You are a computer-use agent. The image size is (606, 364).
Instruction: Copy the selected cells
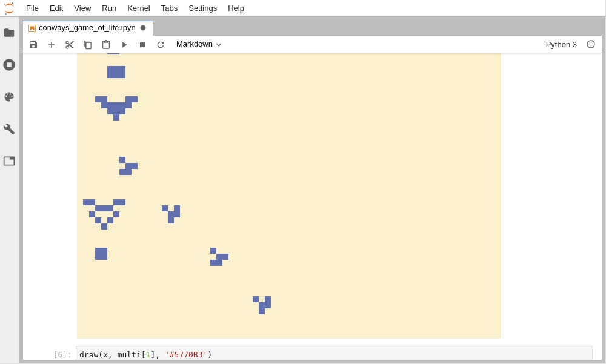tap(87, 44)
